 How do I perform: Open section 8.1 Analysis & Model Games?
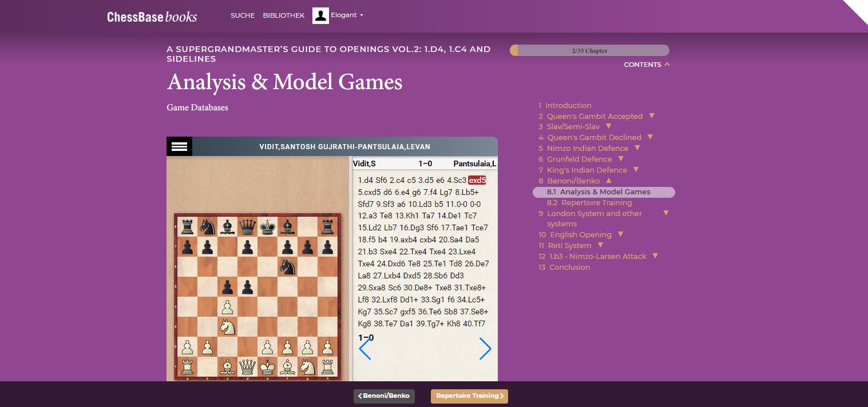click(604, 192)
